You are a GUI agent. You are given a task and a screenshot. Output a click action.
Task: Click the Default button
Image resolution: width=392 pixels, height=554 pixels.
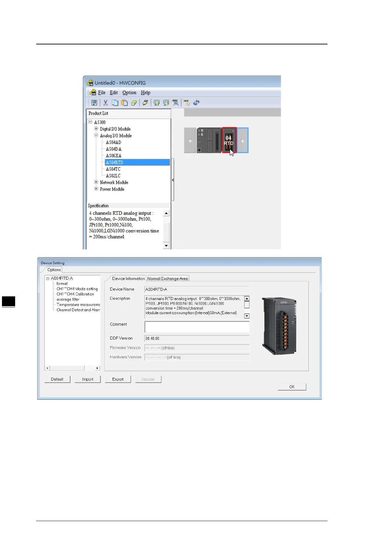coord(57,379)
